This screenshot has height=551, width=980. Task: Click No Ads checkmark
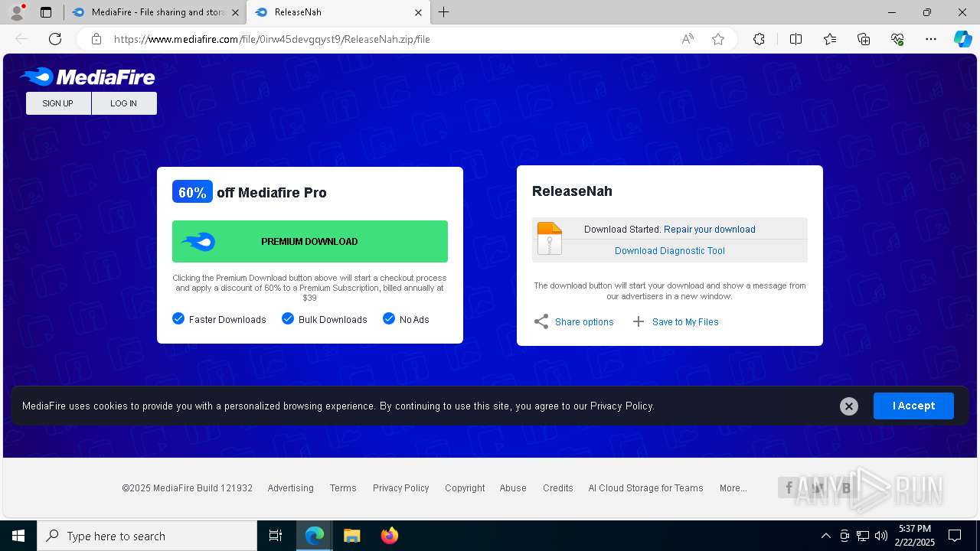coord(389,318)
